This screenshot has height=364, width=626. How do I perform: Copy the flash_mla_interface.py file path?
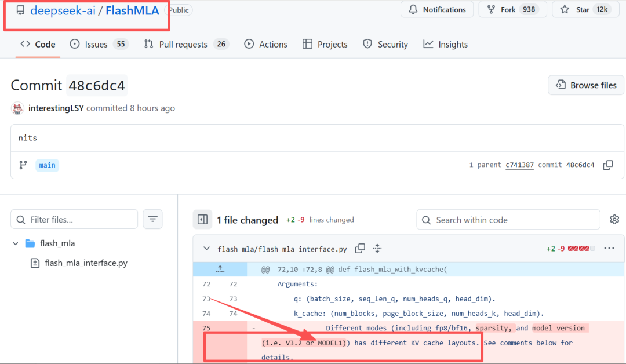click(x=360, y=249)
